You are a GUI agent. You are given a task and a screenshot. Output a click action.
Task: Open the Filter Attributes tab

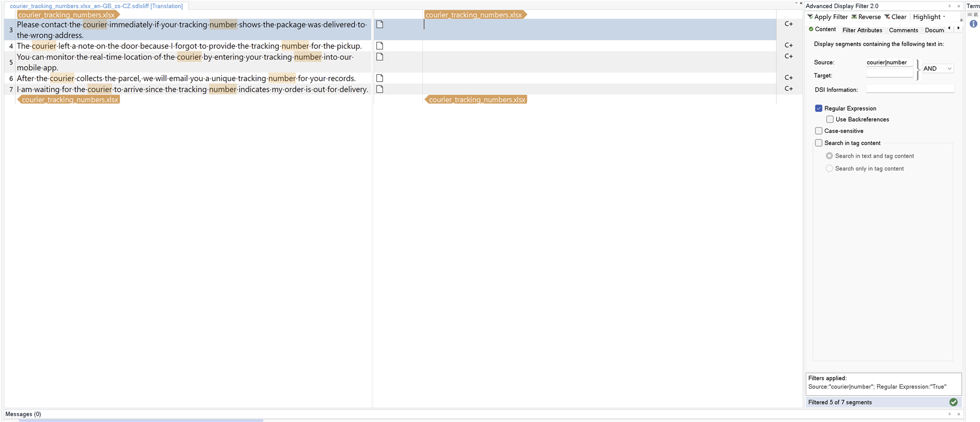862,30
